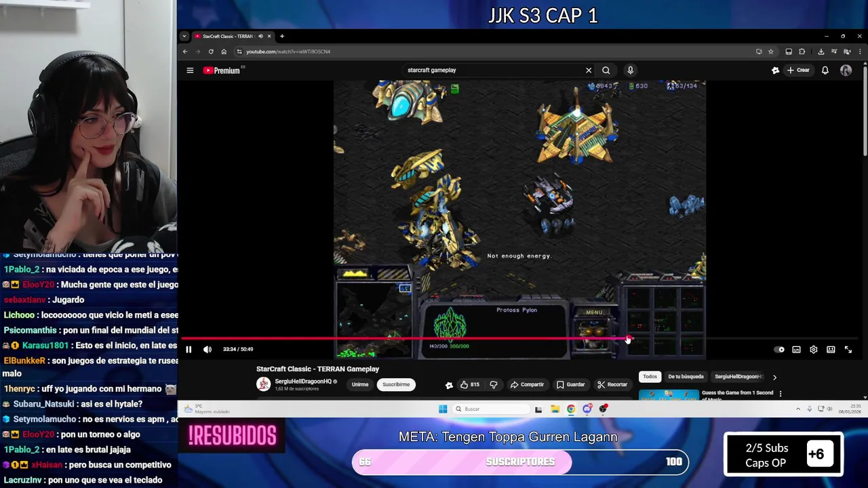Open a new browser tab

point(282,37)
